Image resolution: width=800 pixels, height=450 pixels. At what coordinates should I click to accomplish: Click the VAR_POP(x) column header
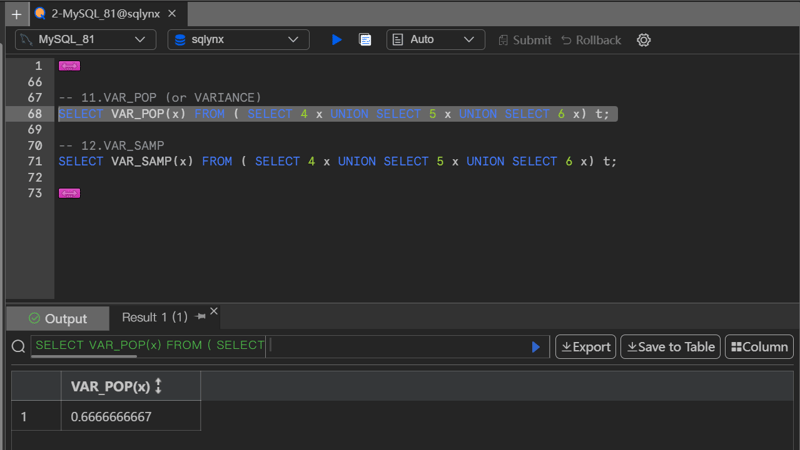pos(131,386)
